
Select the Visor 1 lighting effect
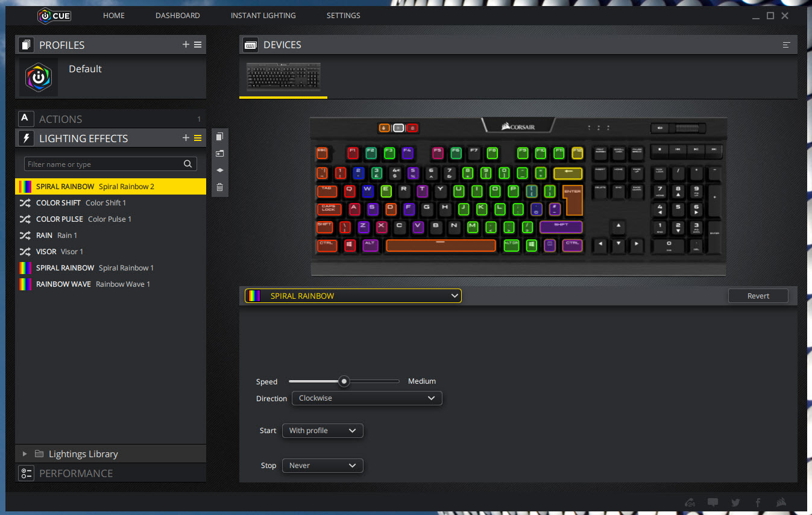111,252
